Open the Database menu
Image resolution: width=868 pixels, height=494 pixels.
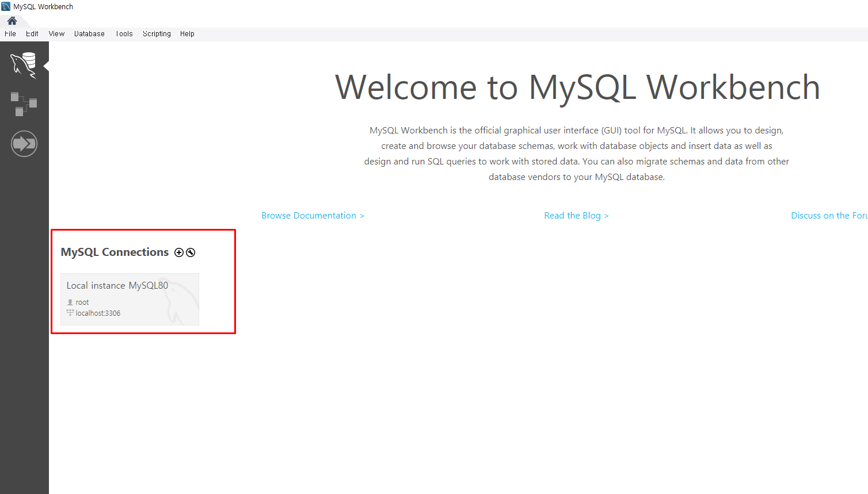pyautogui.click(x=89, y=34)
